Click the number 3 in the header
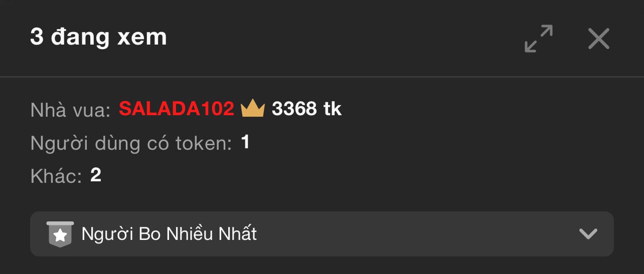The width and height of the screenshot is (644, 274). 37,38
